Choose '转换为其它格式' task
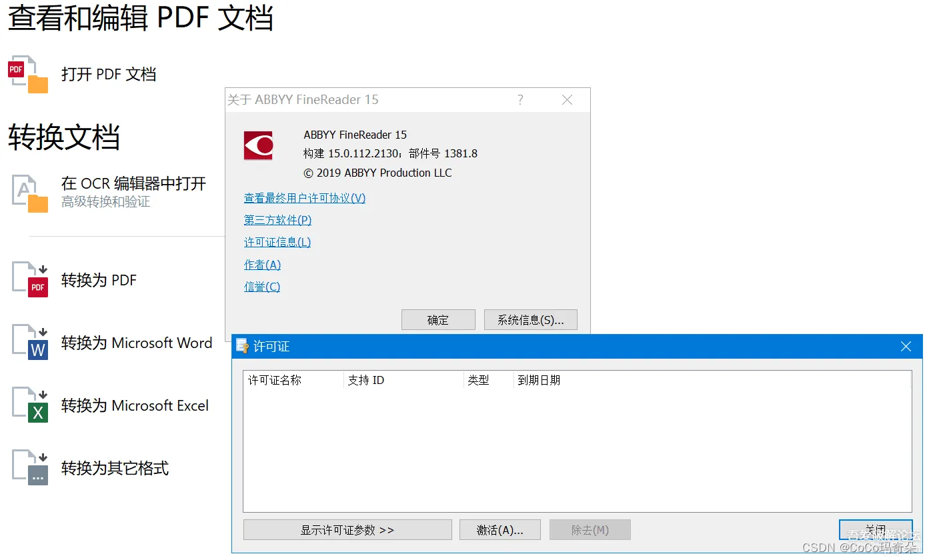Viewport: 927px width, 560px height. coord(115,468)
